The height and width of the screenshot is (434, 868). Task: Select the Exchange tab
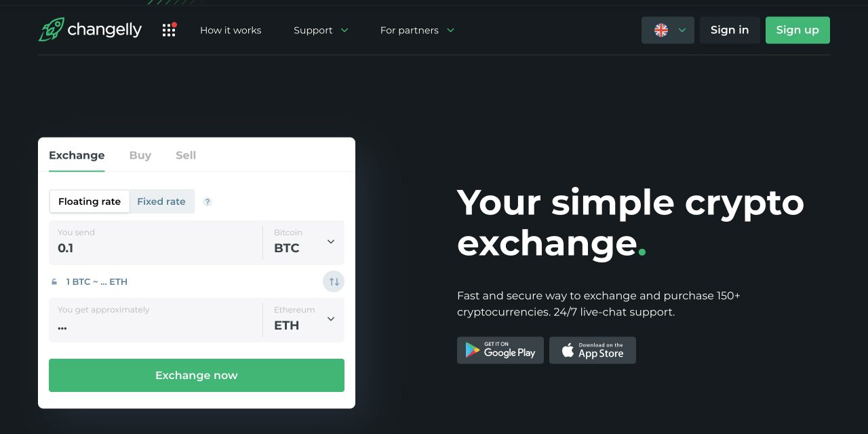[77, 155]
